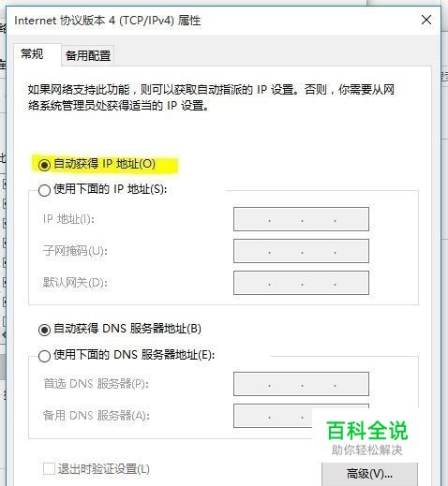
Task: Click the 使用下面的 DNS 服务器地址(E) label
Action: 134,355
